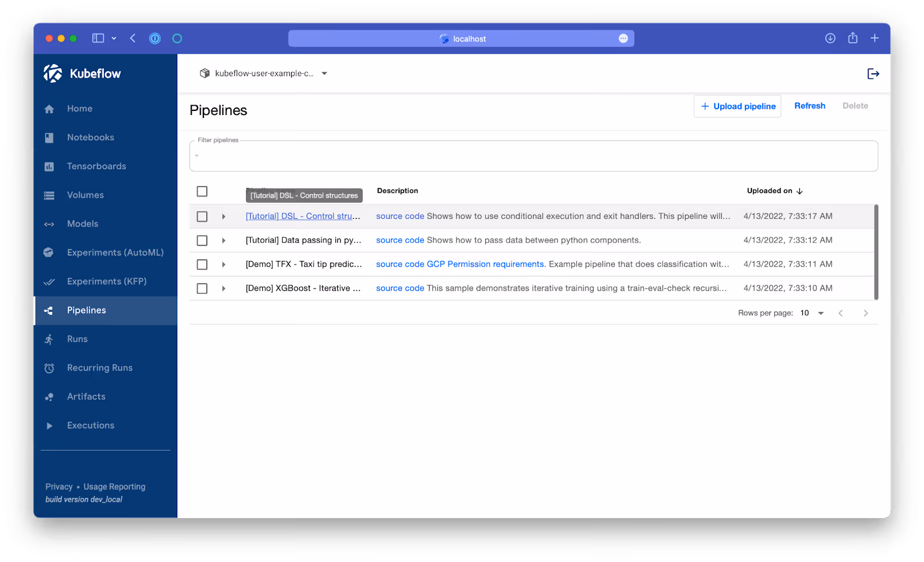Click the Experiments (KFP) checkmark icon
The height and width of the screenshot is (562, 924).
coord(49,282)
